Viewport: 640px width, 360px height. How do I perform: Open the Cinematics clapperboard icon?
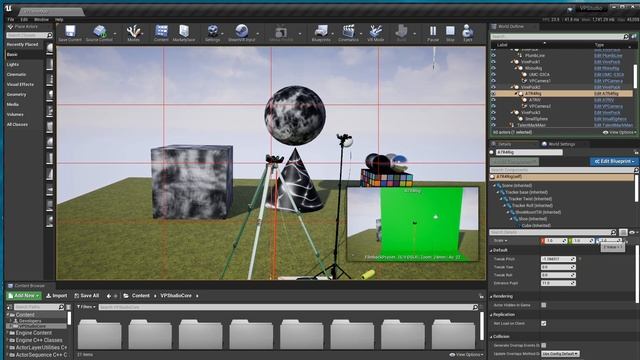348,31
